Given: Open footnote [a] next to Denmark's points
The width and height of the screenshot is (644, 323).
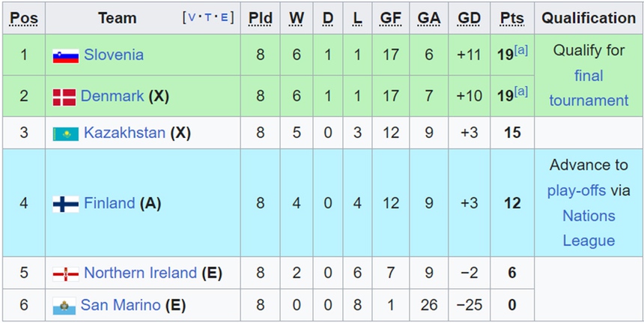Looking at the screenshot, I should click(x=521, y=91).
